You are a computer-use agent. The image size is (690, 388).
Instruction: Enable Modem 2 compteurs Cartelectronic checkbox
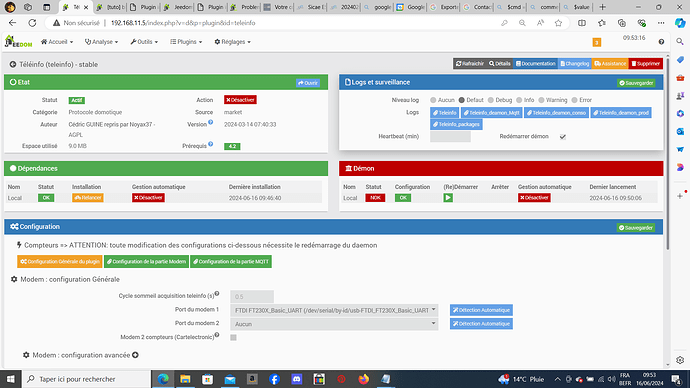[233, 337]
